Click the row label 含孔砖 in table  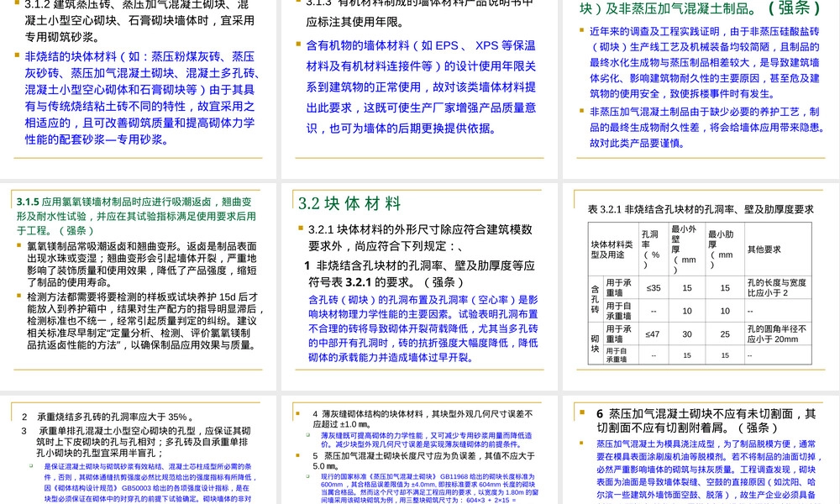(595, 299)
